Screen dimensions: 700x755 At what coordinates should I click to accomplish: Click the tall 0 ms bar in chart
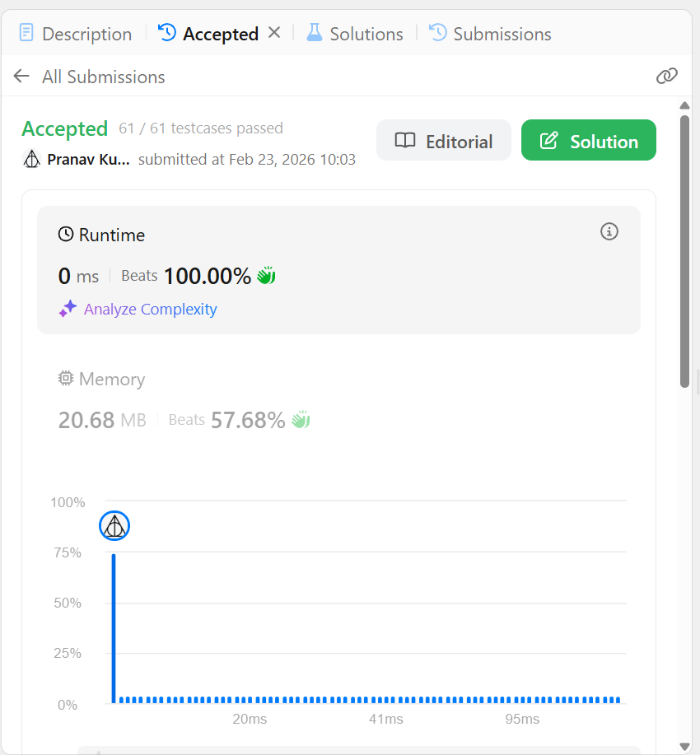pyautogui.click(x=114, y=628)
